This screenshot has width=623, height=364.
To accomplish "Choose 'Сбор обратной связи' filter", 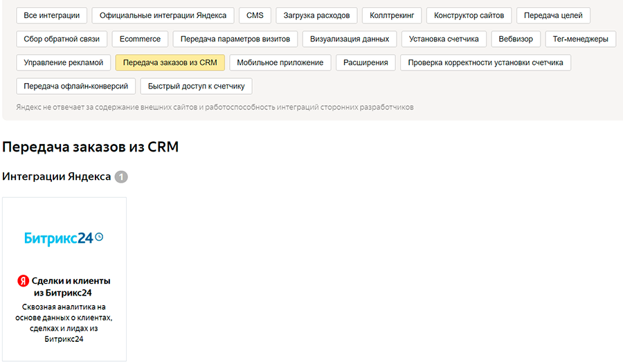I will coord(62,39).
